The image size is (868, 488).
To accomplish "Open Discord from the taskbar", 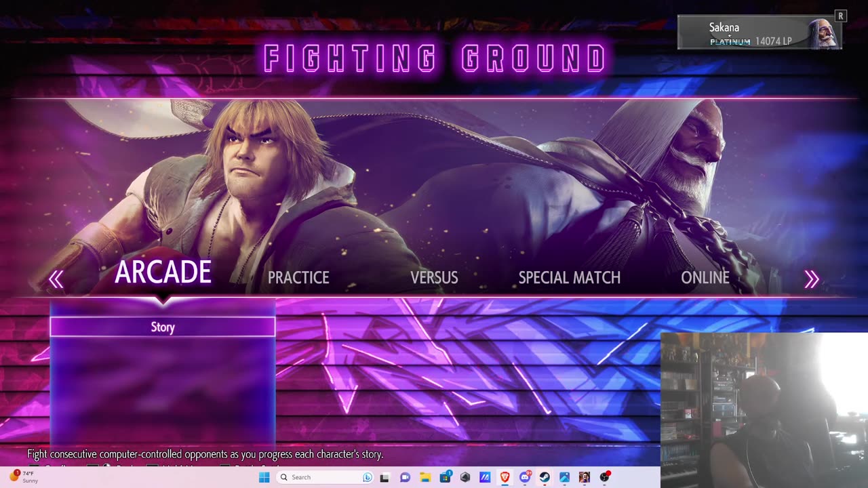I will [x=525, y=477].
